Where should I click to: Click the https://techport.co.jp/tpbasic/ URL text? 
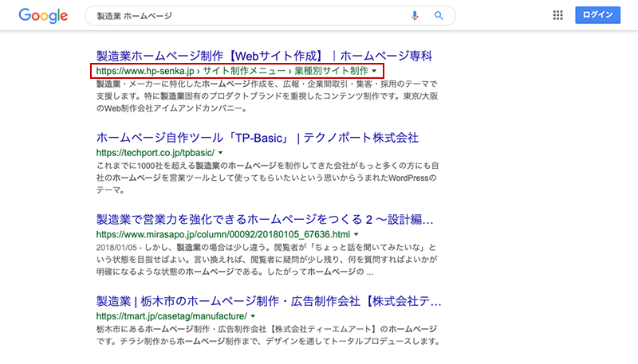pos(156,153)
